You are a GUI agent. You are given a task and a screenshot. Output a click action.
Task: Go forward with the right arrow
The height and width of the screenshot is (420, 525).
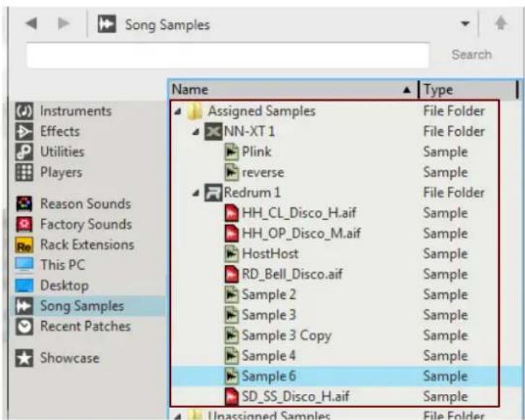point(63,23)
